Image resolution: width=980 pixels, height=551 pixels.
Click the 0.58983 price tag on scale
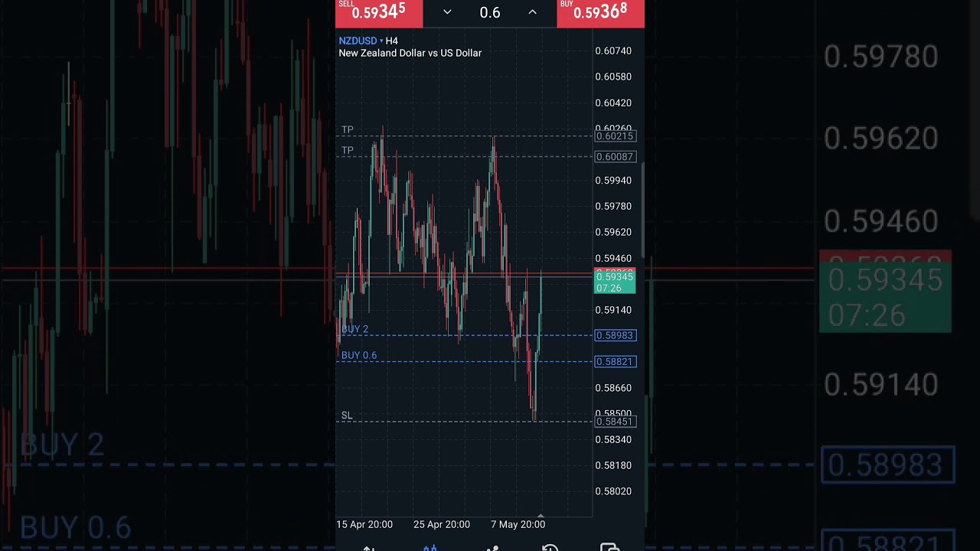click(615, 335)
